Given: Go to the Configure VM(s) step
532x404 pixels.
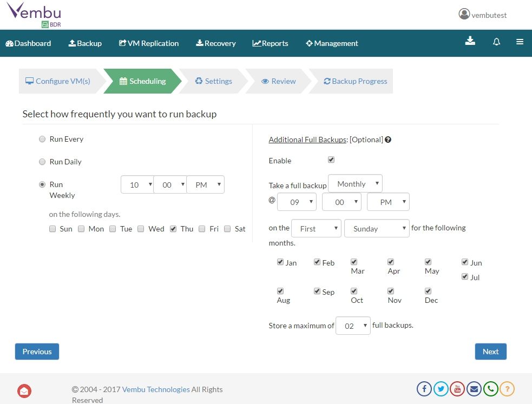Looking at the screenshot, I should click(x=58, y=81).
